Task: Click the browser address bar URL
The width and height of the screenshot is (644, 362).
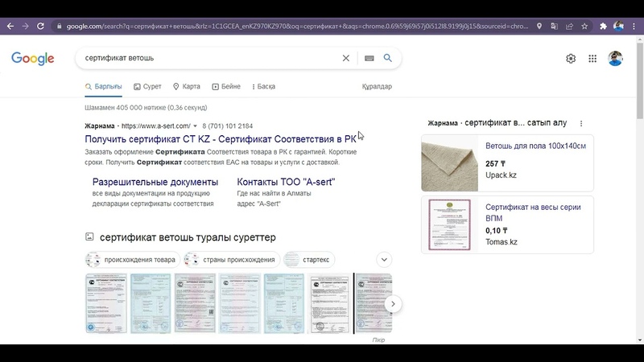Action: (x=297, y=27)
